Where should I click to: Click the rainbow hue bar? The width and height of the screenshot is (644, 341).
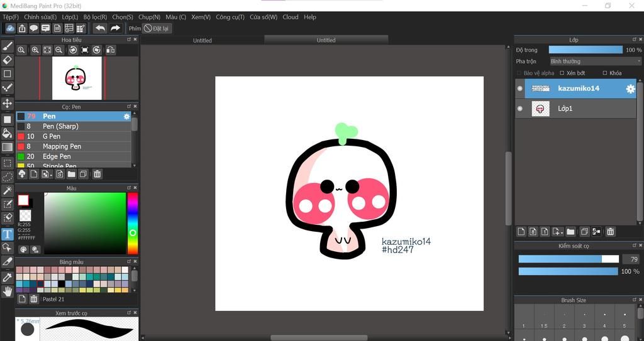[133, 223]
